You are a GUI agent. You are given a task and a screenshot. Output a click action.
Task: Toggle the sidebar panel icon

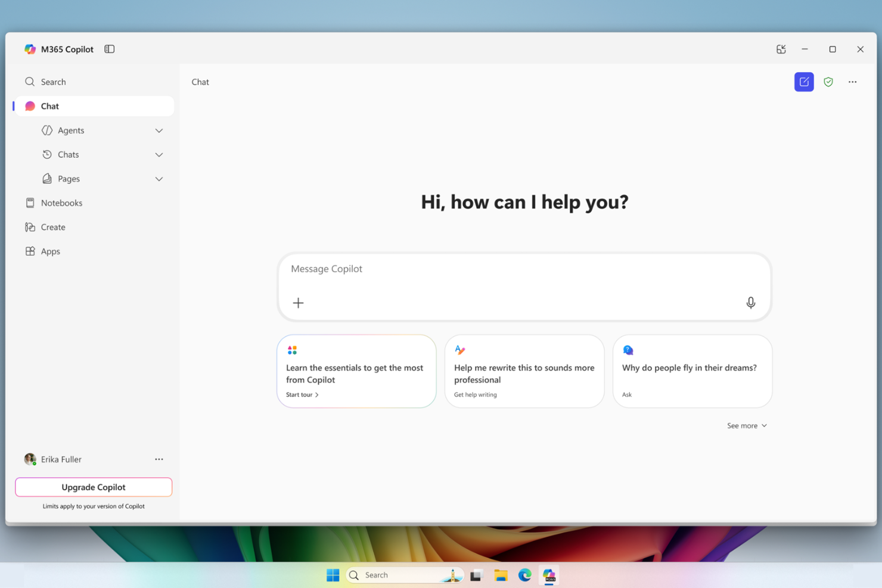109,49
